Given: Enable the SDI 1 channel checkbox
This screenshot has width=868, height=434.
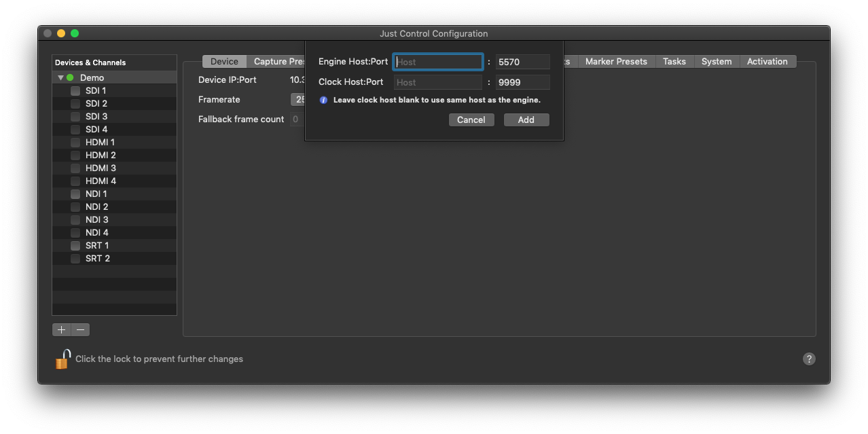Looking at the screenshot, I should pyautogui.click(x=75, y=90).
